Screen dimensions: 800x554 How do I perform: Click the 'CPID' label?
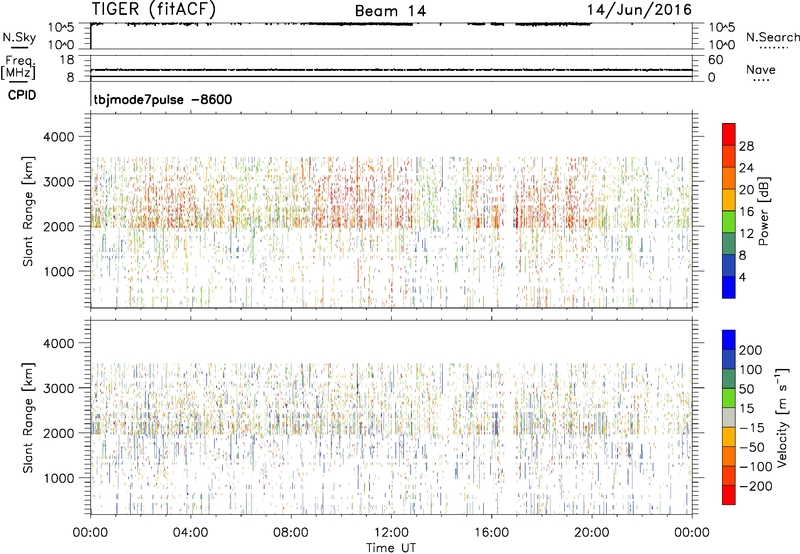click(x=22, y=95)
